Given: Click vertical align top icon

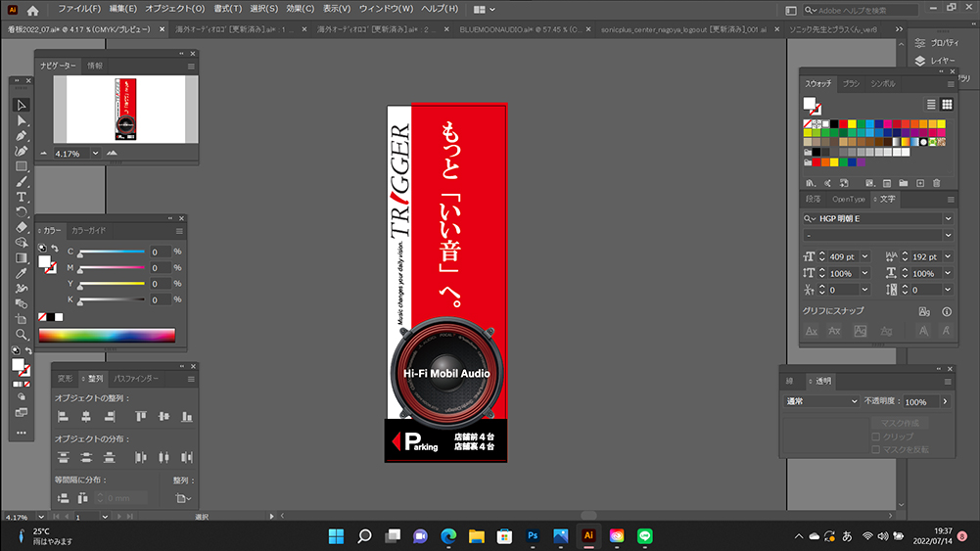Looking at the screenshot, I should [141, 417].
